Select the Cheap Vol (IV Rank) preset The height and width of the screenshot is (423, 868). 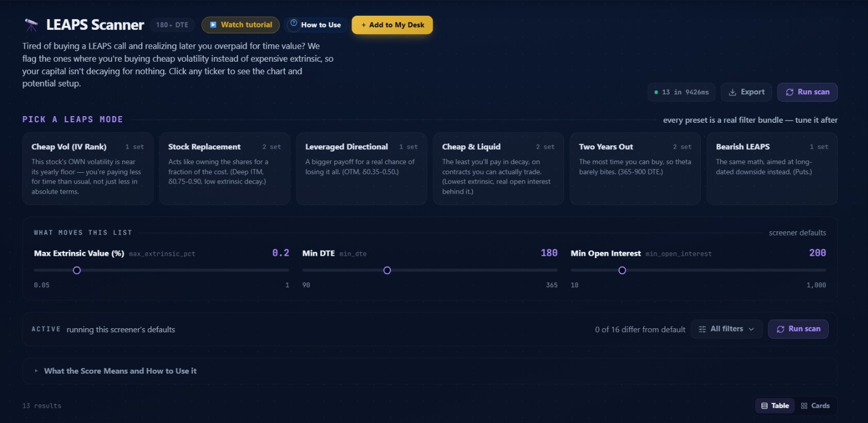pyautogui.click(x=88, y=169)
